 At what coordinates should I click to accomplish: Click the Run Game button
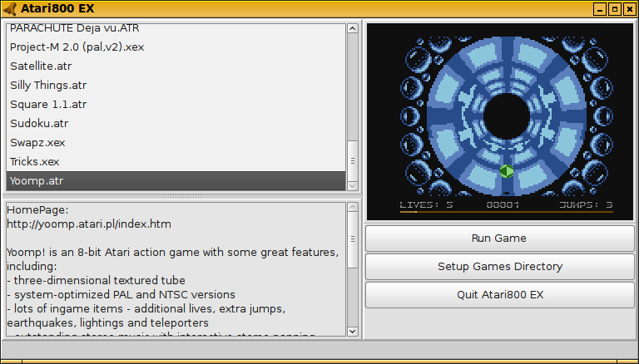pyautogui.click(x=499, y=239)
